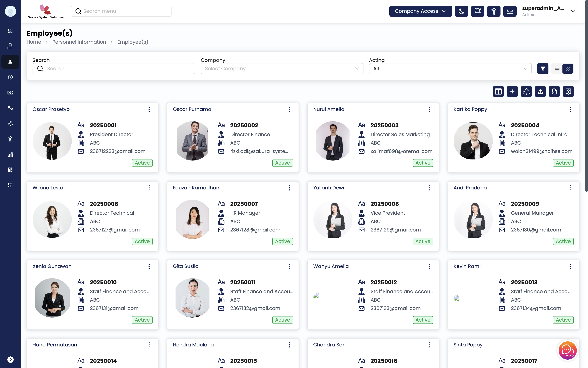Open options menu for Kevin Ramli

tap(570, 266)
